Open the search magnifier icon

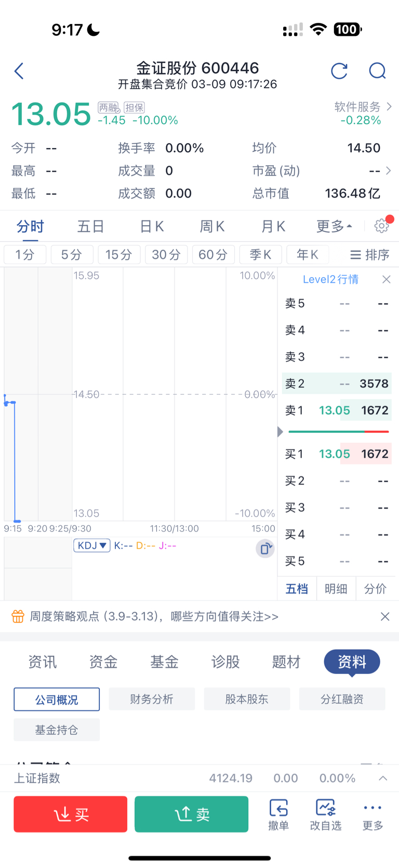[x=377, y=71]
